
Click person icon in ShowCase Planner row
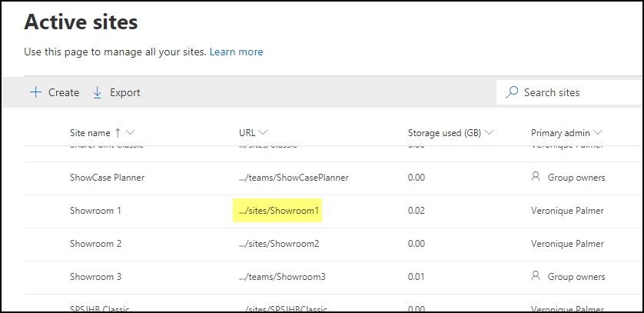pyautogui.click(x=536, y=177)
